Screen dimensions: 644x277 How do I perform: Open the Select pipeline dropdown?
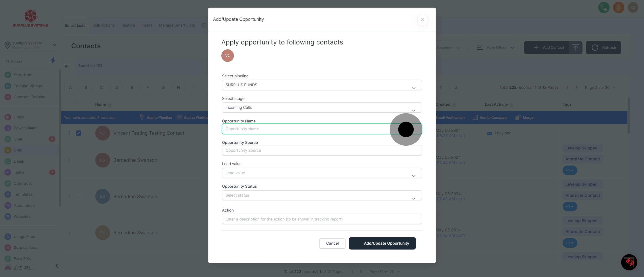[x=322, y=85]
